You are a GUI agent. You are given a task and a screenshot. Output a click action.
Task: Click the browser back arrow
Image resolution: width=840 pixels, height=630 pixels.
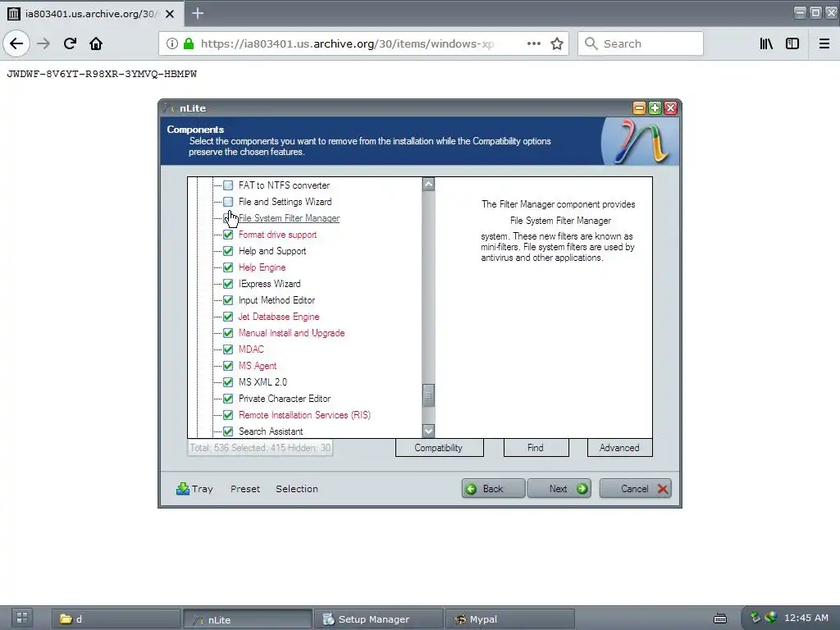pos(16,43)
